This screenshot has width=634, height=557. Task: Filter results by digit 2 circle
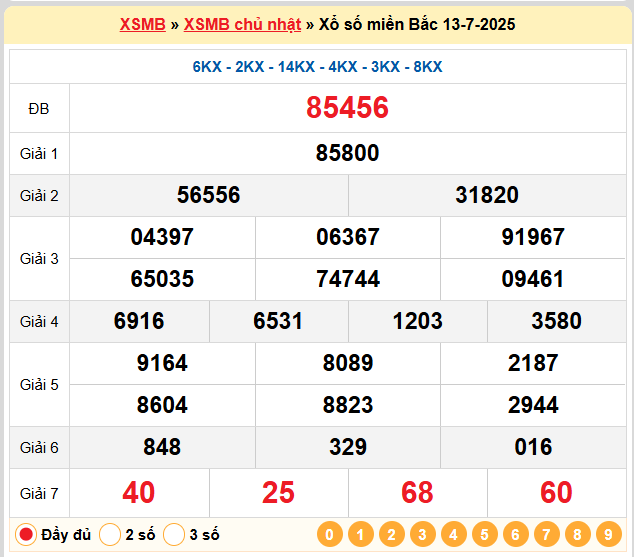tap(391, 534)
